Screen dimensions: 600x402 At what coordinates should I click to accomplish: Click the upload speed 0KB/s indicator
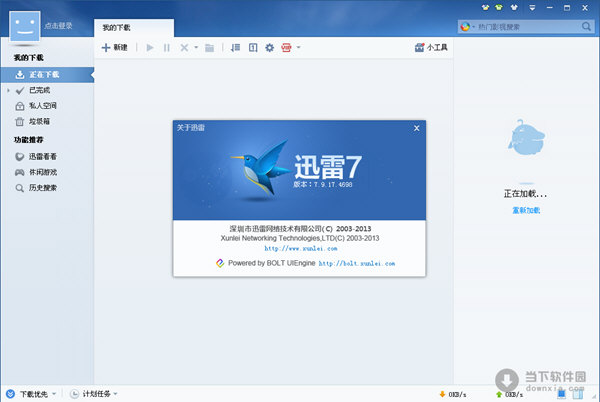click(x=509, y=394)
